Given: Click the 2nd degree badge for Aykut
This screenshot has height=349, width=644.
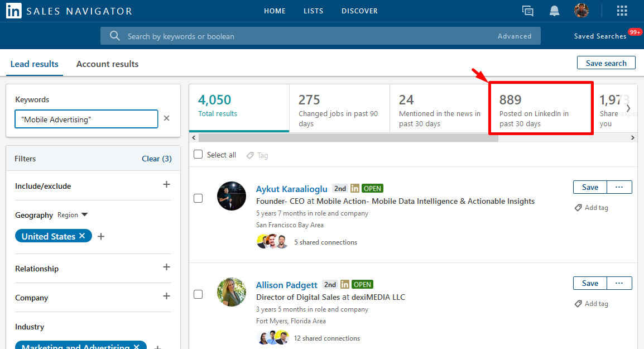Looking at the screenshot, I should pos(340,188).
